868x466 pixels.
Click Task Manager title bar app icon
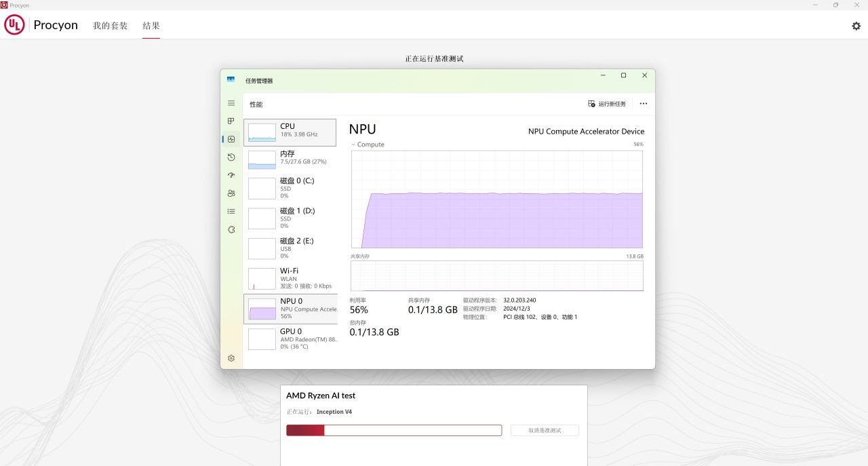(x=231, y=80)
